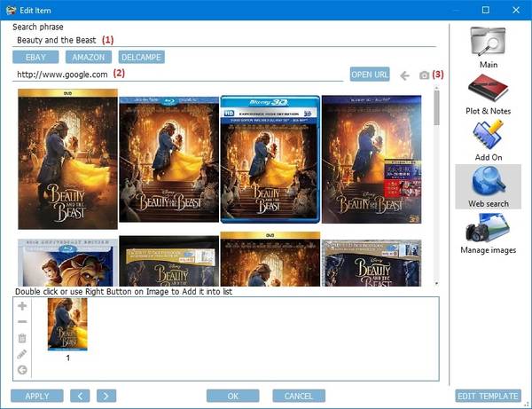This screenshot has width=532, height=409.
Task: Select the cover with Japanese red sticker
Action: pos(372,159)
